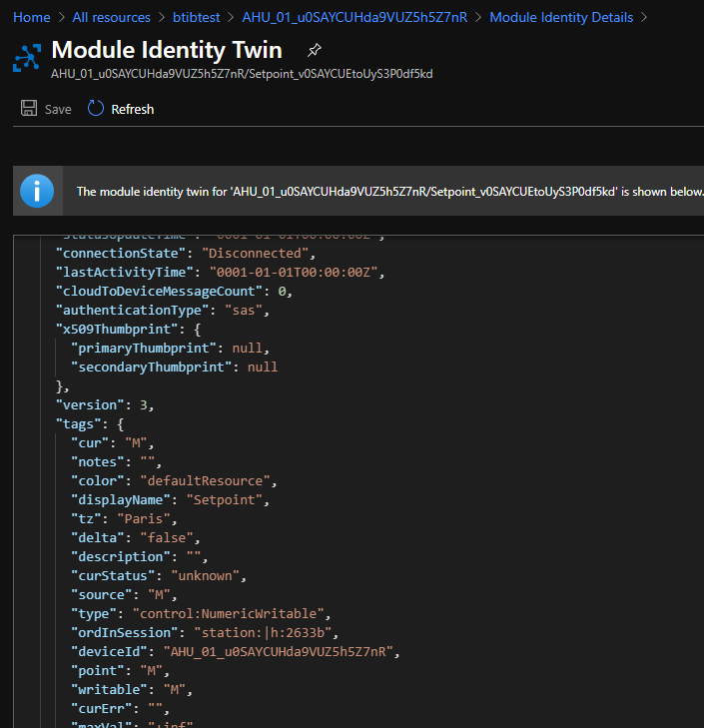Return to Module Identity Details breadcrumb
Screen dimensions: 704x728
point(560,17)
